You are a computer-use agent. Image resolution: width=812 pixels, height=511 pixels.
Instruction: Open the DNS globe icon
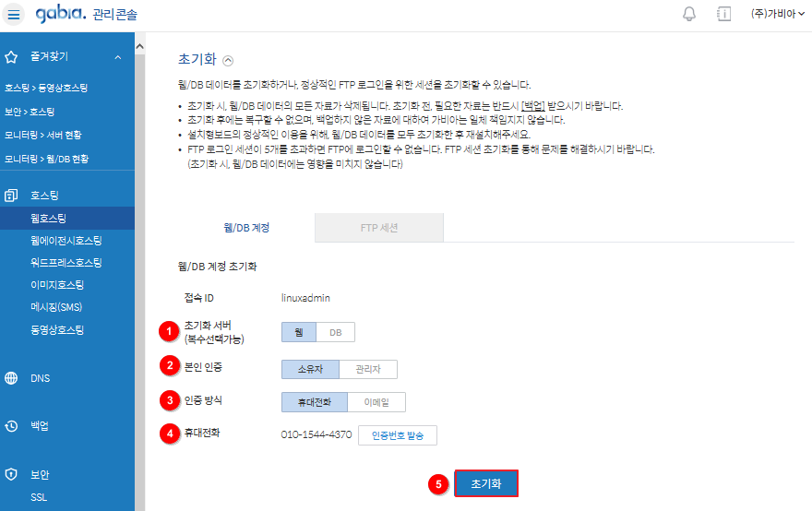coord(11,378)
